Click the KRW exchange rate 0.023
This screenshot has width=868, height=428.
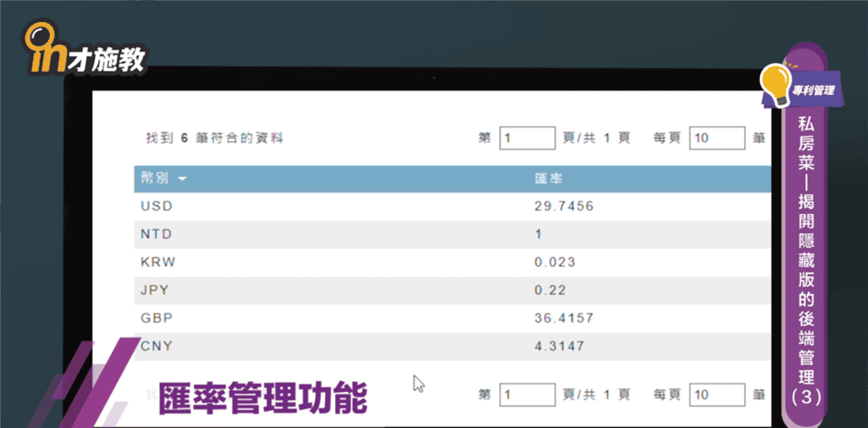pyautogui.click(x=555, y=262)
